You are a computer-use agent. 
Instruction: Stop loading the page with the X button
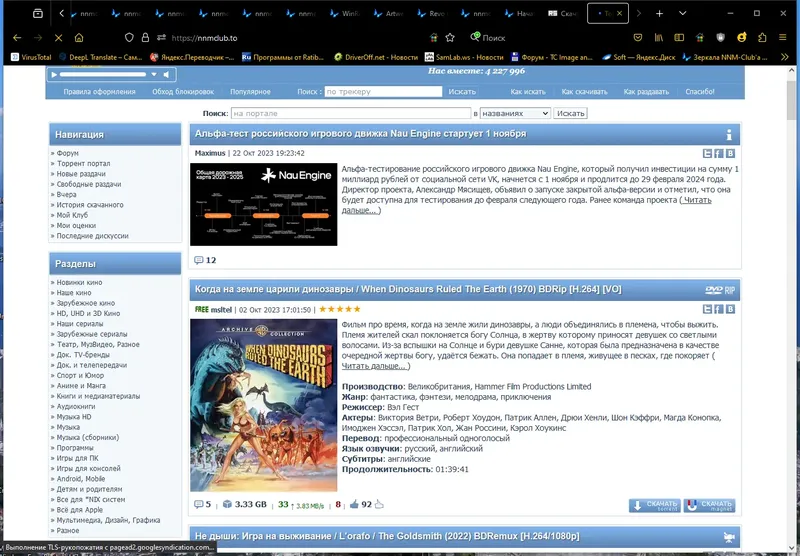(58, 38)
